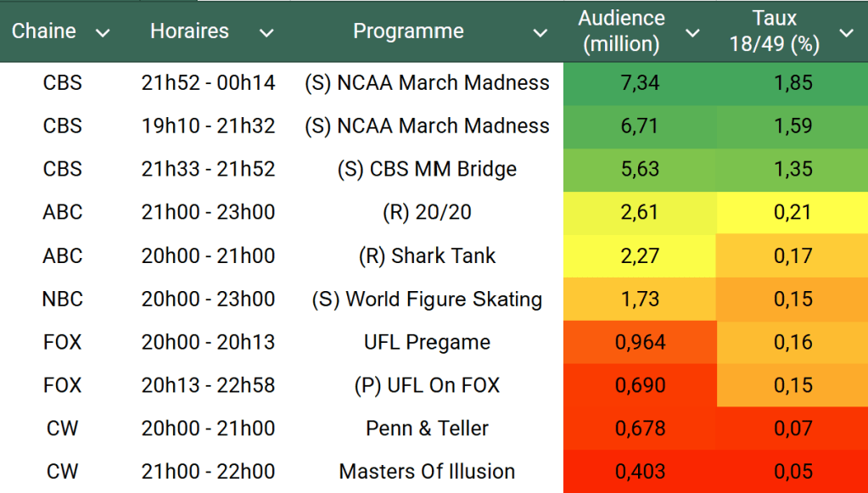Select the (S) CBS MM Bridge cell
This screenshot has width=868, height=493.
427,169
